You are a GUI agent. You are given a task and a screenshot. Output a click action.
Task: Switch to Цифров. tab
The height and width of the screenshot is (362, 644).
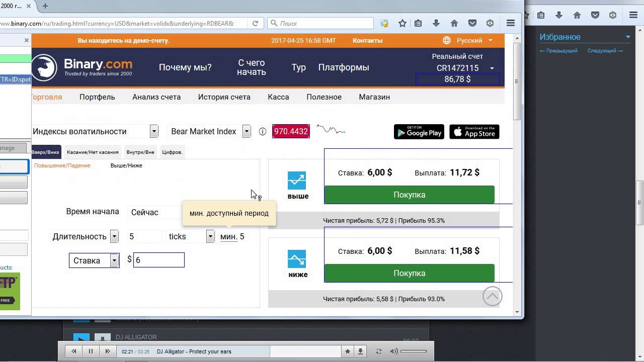coord(172,152)
